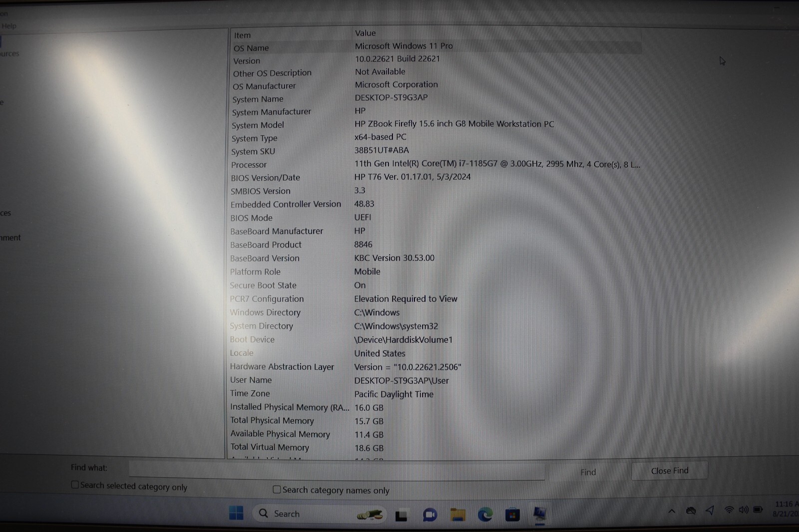Click the value Pacific Daylight Time
799x532 pixels.
click(x=394, y=394)
